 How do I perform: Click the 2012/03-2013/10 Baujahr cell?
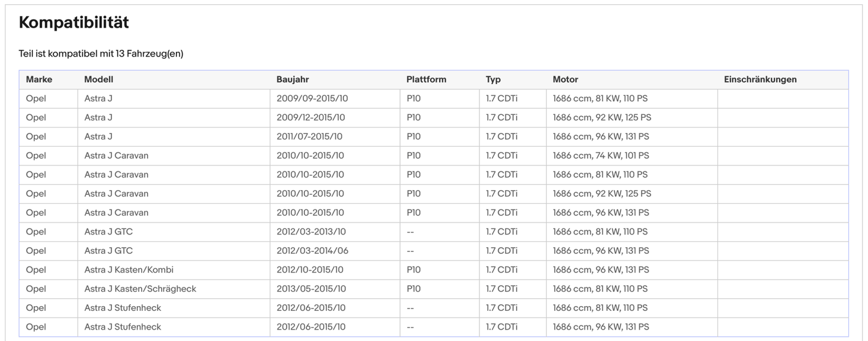pyautogui.click(x=311, y=232)
